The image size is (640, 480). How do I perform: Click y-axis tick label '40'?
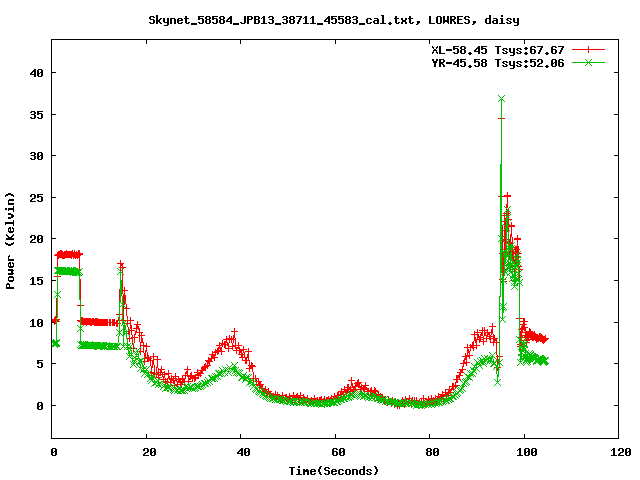(x=36, y=73)
